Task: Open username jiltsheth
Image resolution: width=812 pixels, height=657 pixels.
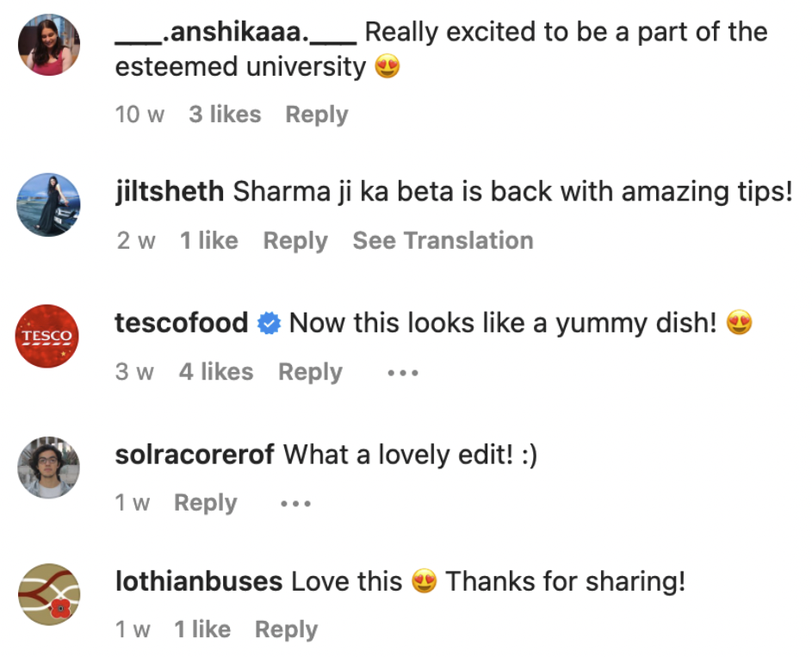Action: tap(167, 191)
